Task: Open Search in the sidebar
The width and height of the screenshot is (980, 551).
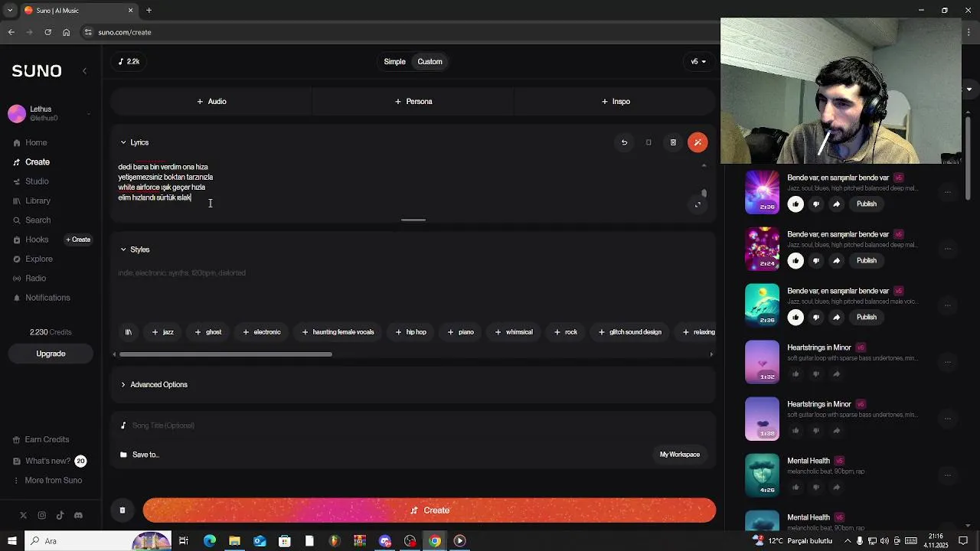Action: click(31, 220)
